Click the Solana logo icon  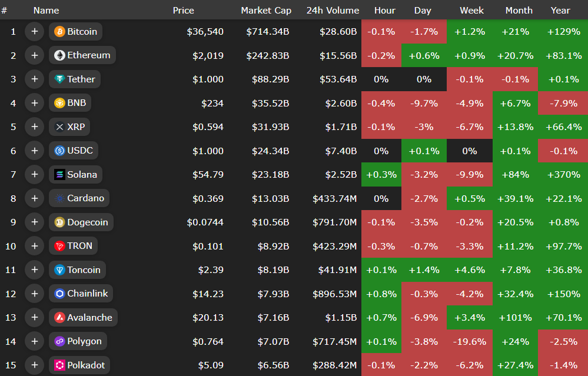click(x=59, y=175)
